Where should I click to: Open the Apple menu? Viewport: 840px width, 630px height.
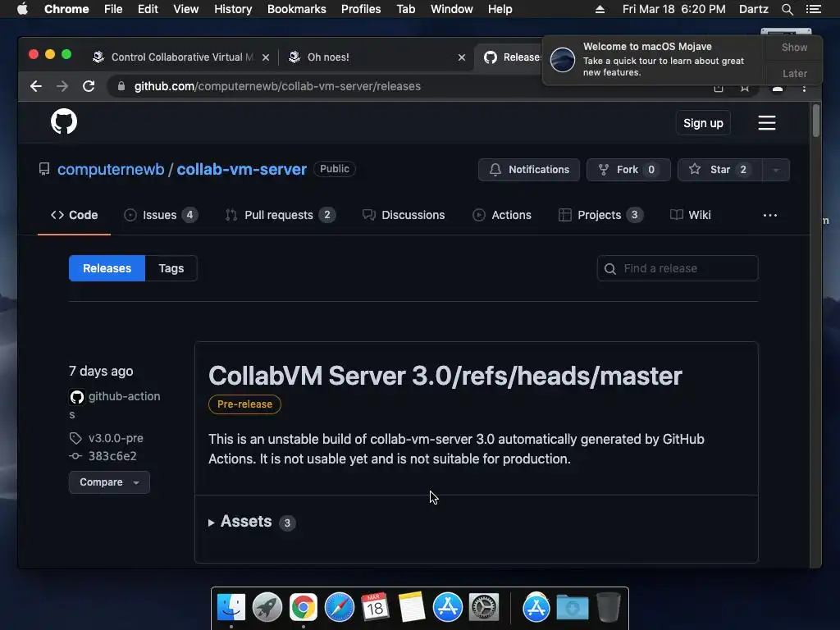(22, 9)
